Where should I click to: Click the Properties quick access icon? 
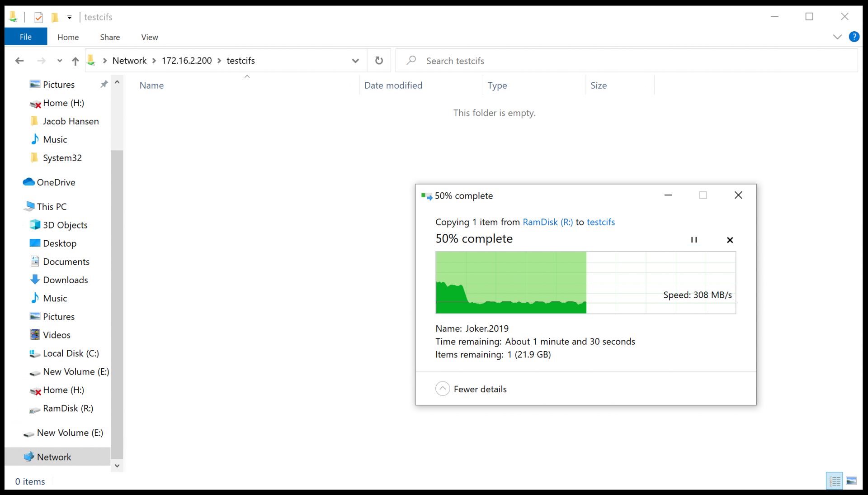[x=39, y=17]
